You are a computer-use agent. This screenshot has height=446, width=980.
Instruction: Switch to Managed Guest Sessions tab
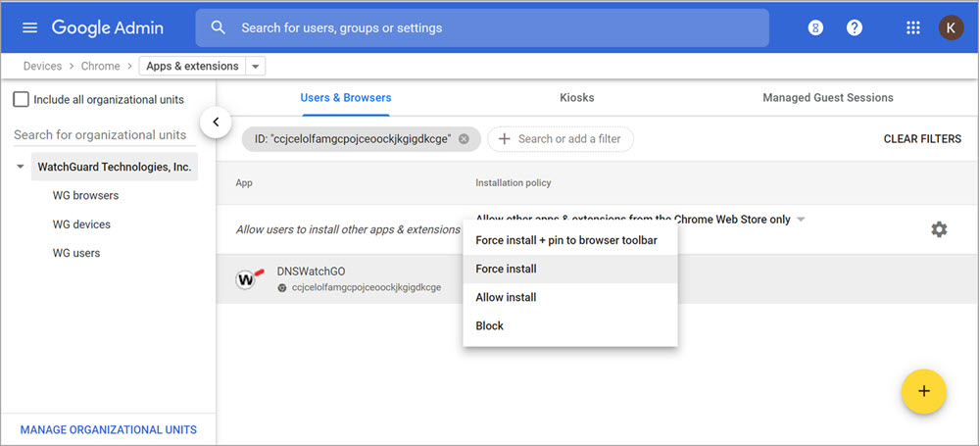tap(827, 98)
